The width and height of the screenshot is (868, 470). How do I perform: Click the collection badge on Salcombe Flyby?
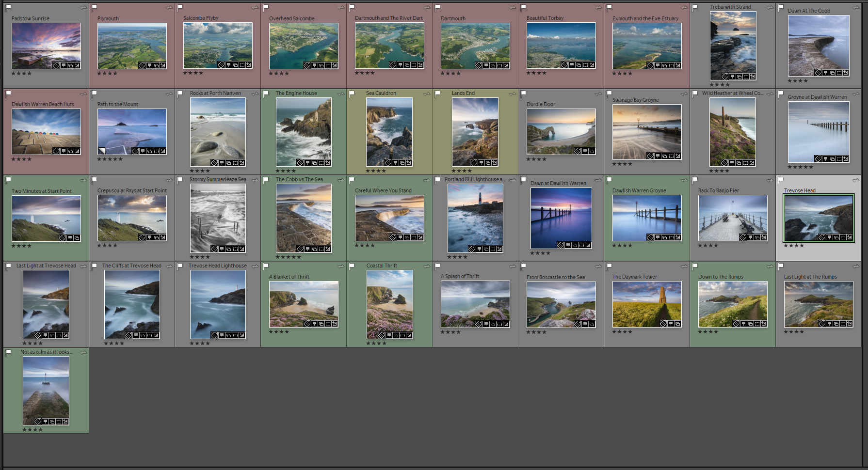pyautogui.click(x=235, y=64)
